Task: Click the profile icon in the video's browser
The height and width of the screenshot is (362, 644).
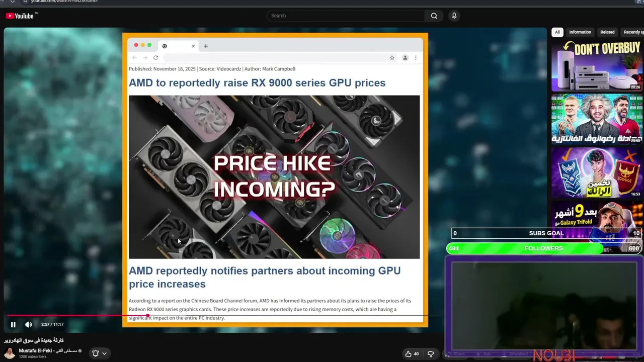Action: (405, 58)
